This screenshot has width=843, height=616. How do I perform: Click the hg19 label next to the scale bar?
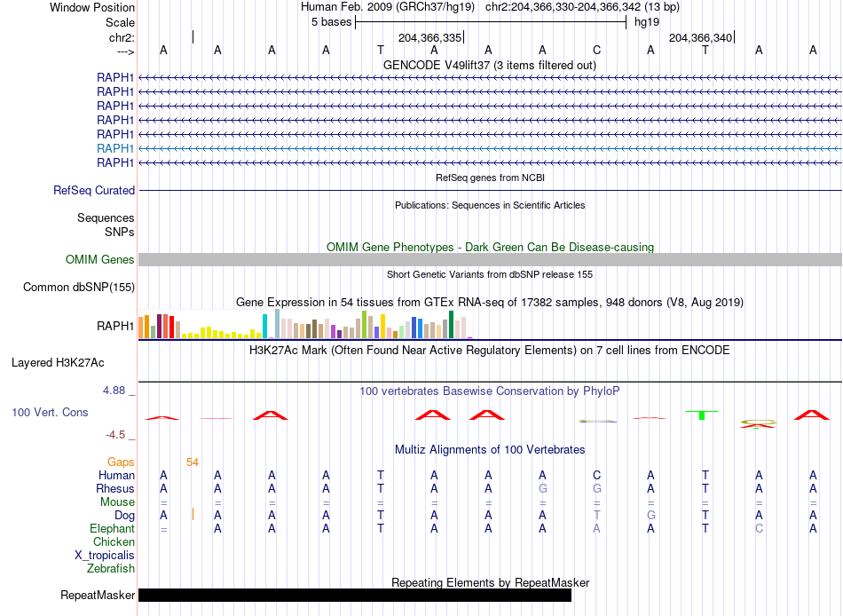point(647,22)
